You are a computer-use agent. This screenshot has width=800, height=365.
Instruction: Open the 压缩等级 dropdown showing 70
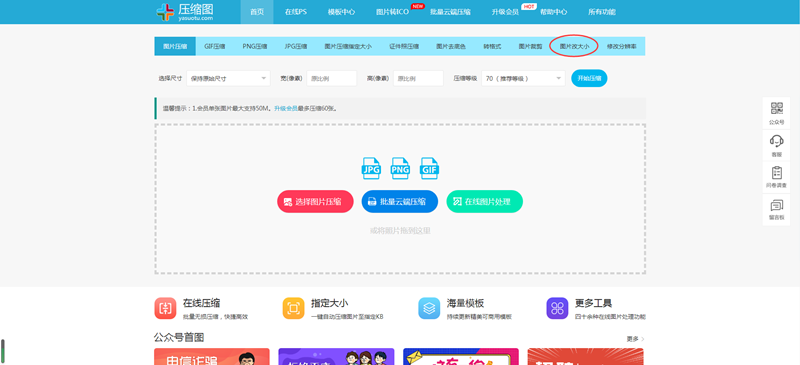tap(523, 79)
